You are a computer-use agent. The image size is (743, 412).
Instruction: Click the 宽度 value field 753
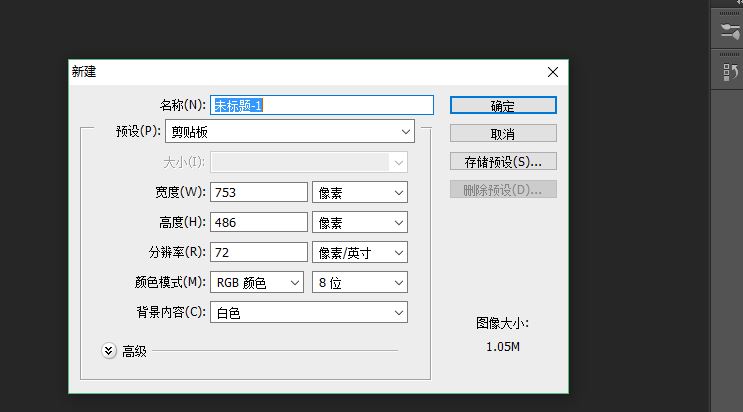[x=259, y=192]
